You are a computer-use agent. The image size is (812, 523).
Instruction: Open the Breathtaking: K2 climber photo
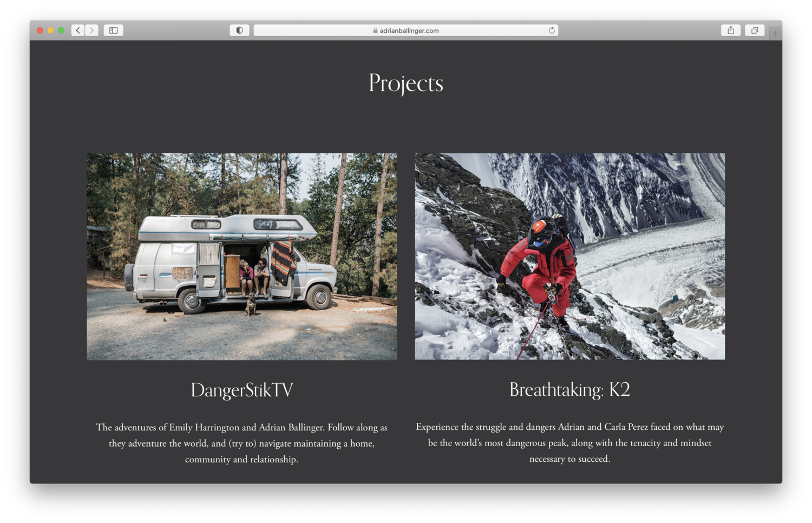coord(570,257)
